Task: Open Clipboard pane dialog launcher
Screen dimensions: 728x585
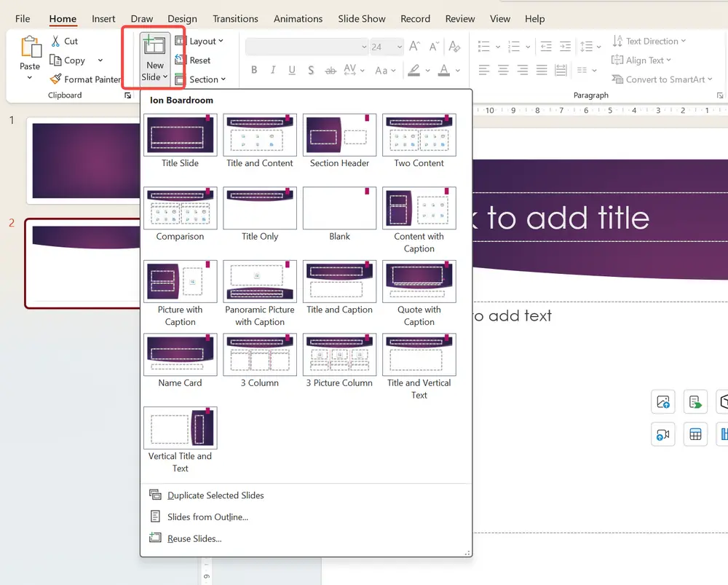Action: pos(127,95)
